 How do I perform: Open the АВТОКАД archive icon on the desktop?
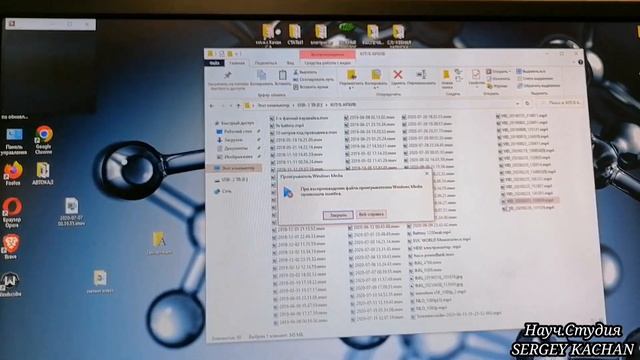coord(42,173)
